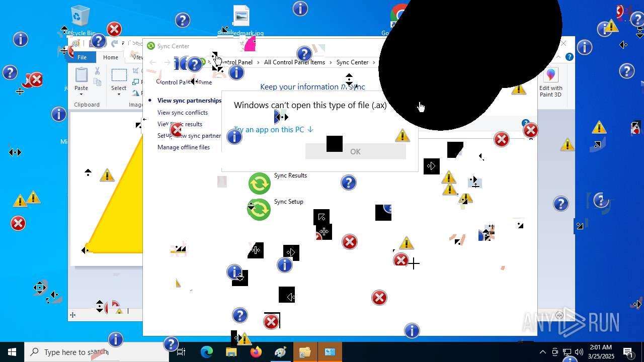Expand the Paste dropdown arrow
Image resolution: width=644 pixels, height=362 pixels.
82,94
